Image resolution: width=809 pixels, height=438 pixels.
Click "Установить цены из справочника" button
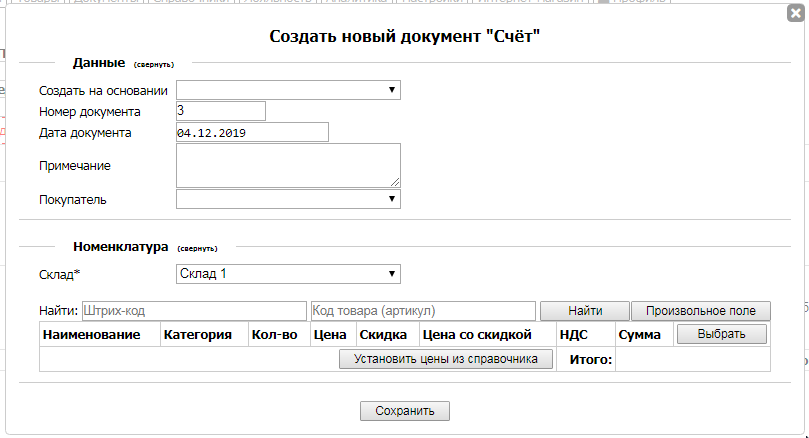tap(446, 359)
